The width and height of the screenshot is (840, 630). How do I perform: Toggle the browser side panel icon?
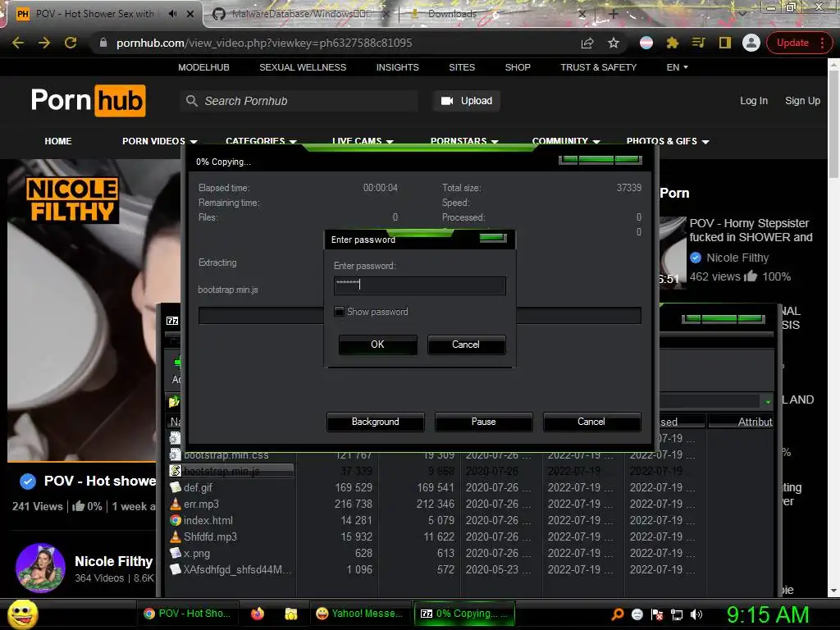coord(725,43)
